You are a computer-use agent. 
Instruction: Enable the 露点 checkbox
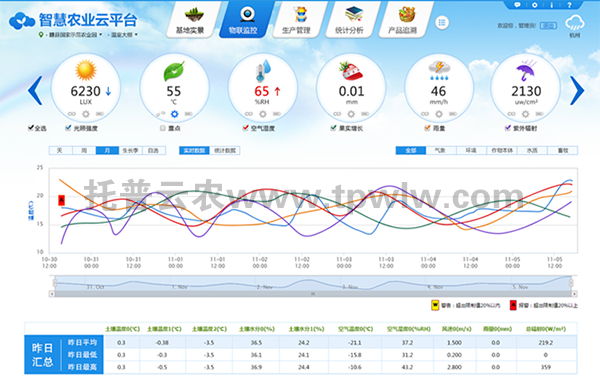(163, 128)
